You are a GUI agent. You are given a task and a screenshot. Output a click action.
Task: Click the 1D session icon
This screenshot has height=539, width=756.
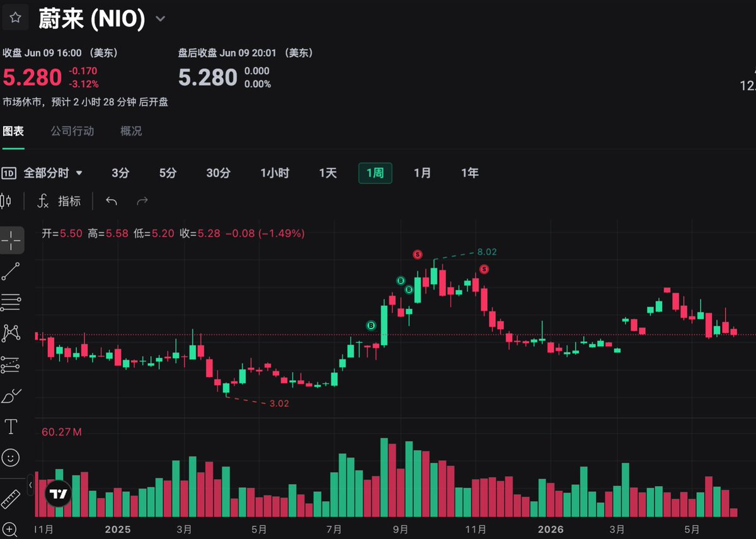coord(9,173)
